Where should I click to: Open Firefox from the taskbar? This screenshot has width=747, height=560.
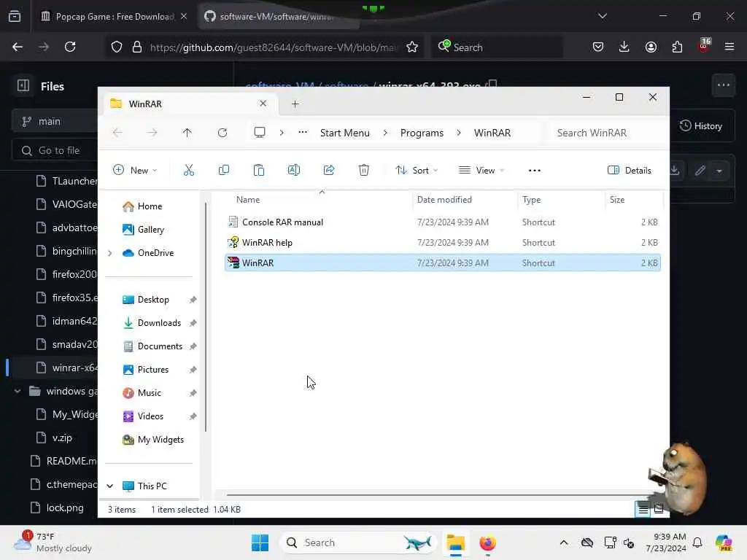pyautogui.click(x=487, y=542)
